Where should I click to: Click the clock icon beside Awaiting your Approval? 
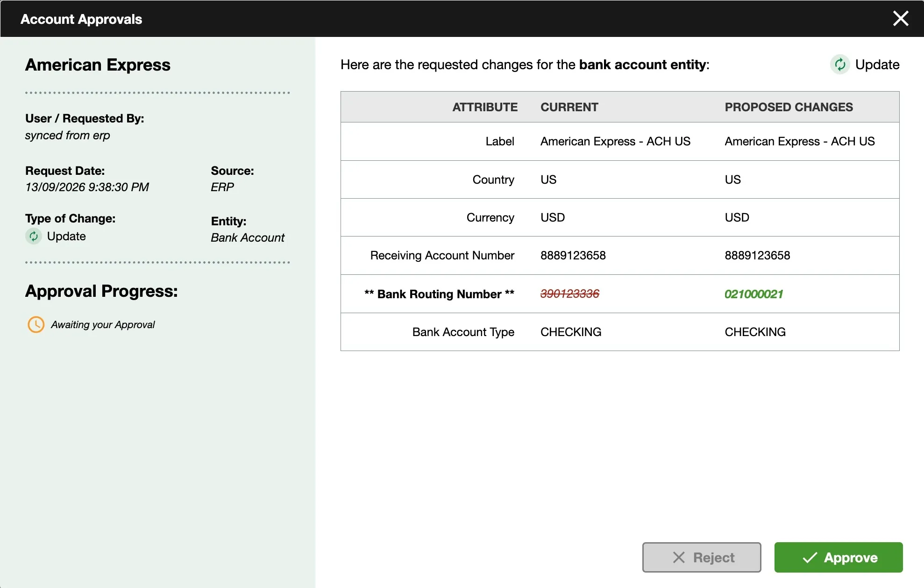pos(36,324)
